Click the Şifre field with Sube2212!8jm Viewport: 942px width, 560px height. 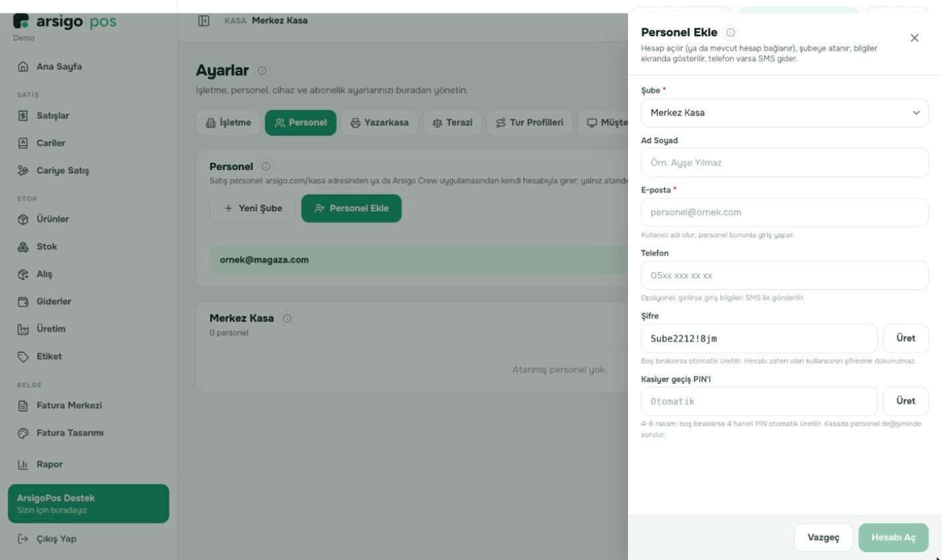(x=759, y=339)
